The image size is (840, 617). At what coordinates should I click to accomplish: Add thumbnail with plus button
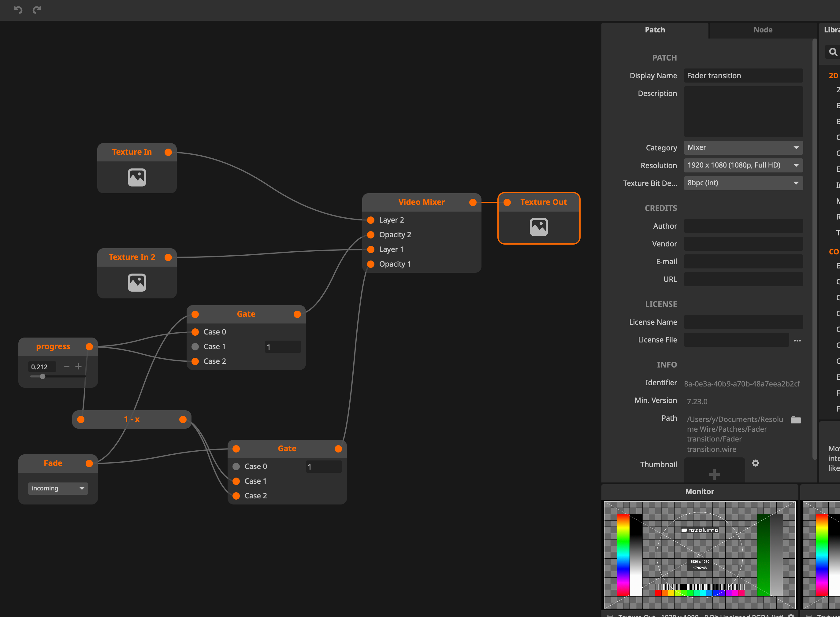[x=714, y=474]
